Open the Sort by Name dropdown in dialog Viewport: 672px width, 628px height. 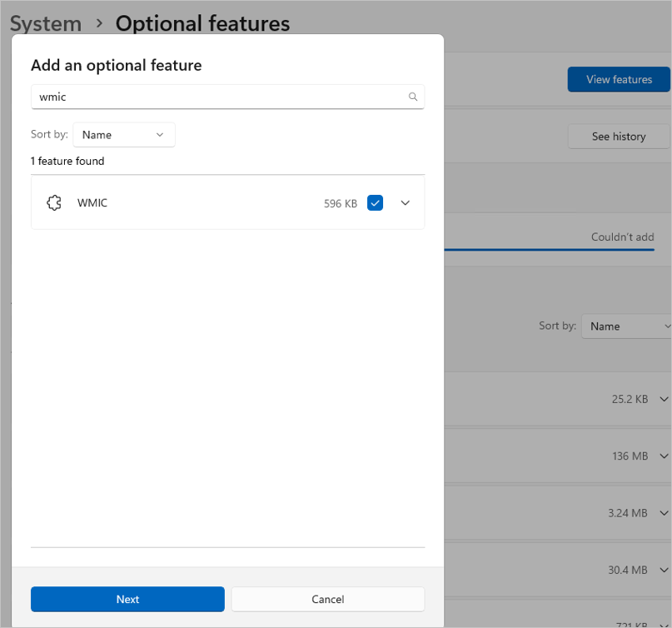[124, 135]
